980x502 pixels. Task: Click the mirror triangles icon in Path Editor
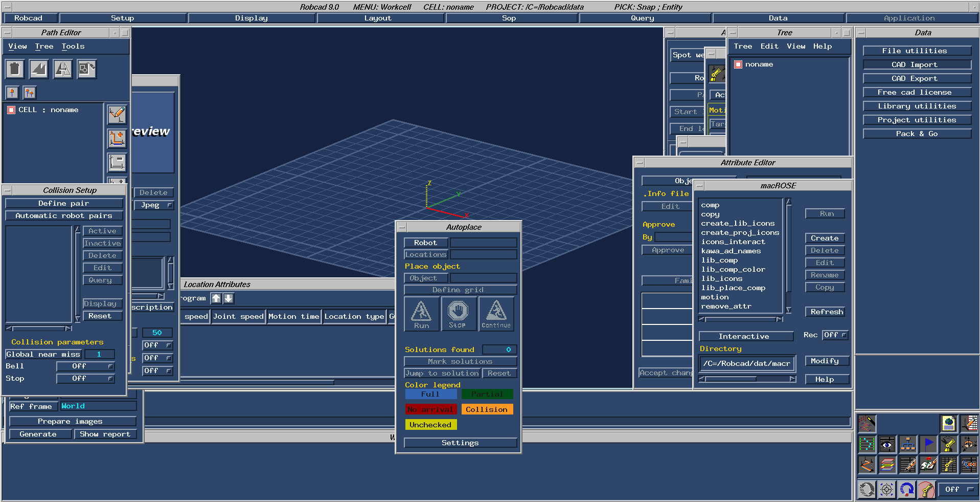[x=63, y=69]
